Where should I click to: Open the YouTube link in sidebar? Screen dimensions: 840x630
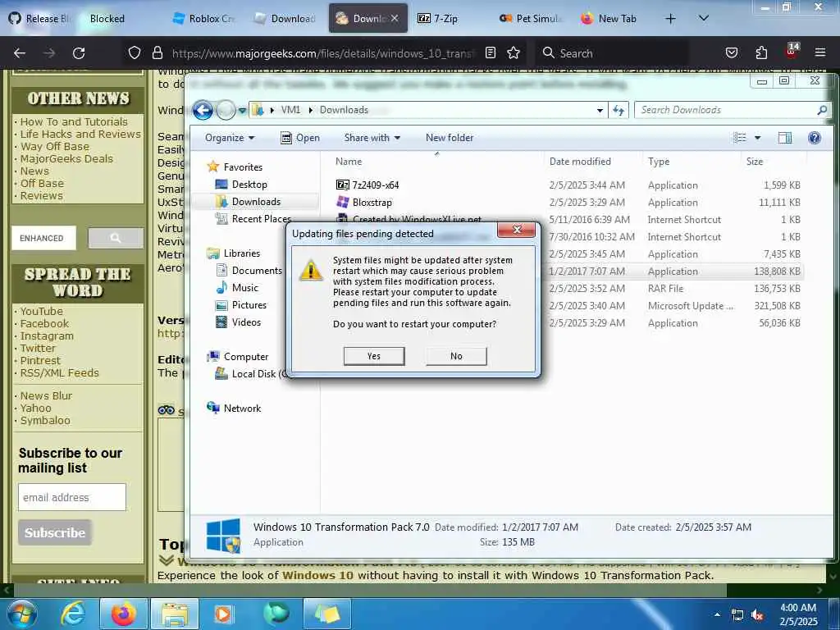click(42, 311)
